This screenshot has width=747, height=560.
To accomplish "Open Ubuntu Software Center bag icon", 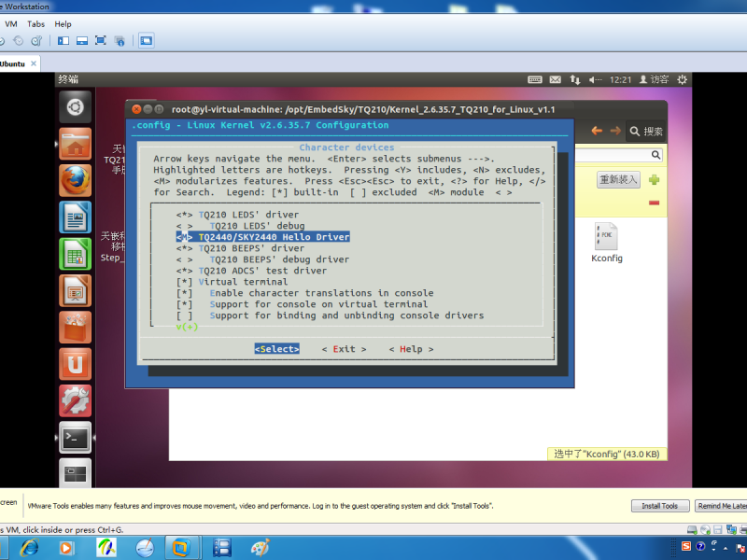I will click(x=75, y=327).
